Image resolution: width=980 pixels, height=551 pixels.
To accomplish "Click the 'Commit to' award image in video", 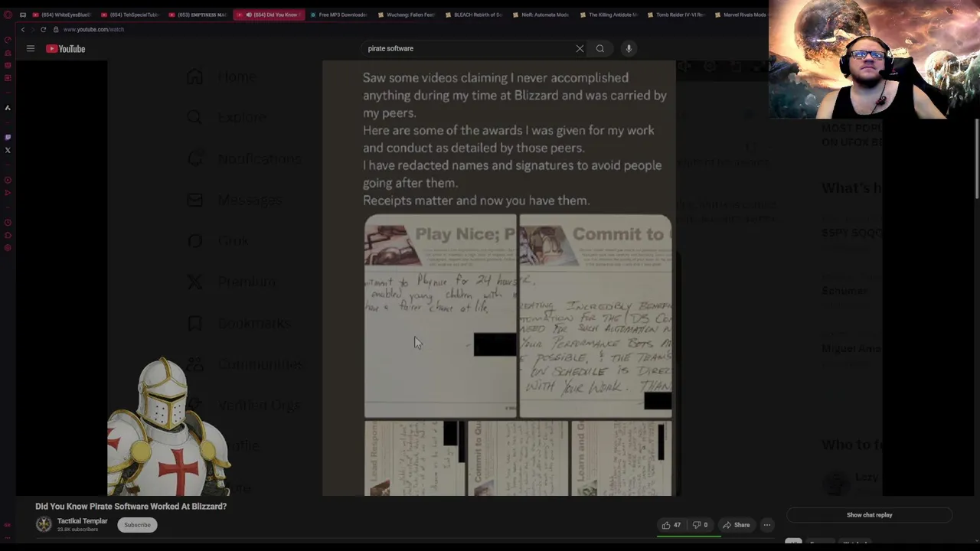I will pos(596,316).
